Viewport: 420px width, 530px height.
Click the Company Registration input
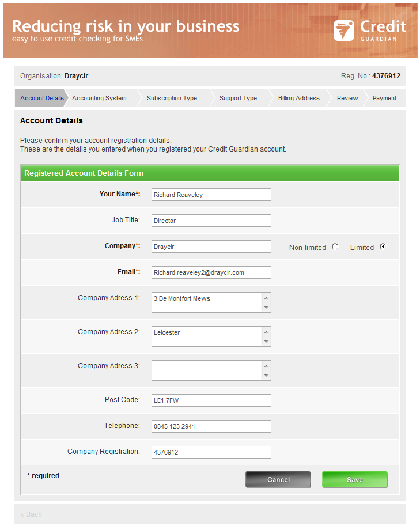click(x=211, y=452)
